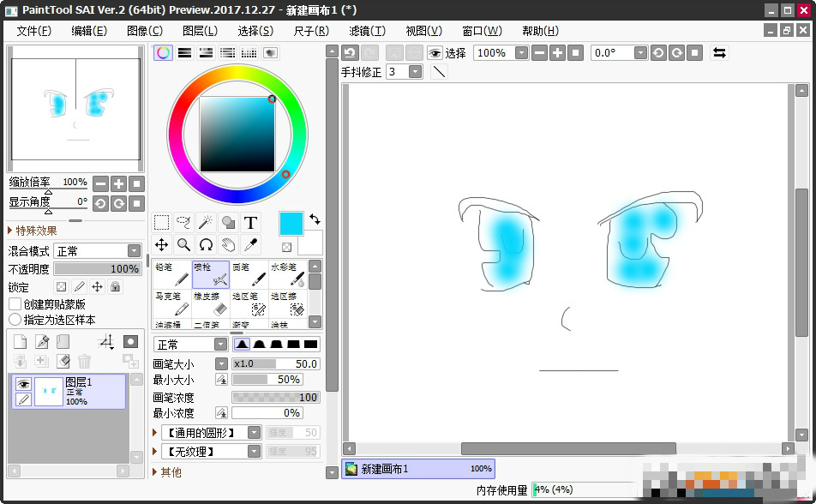Choose the 画笔 brush tool

point(249,274)
